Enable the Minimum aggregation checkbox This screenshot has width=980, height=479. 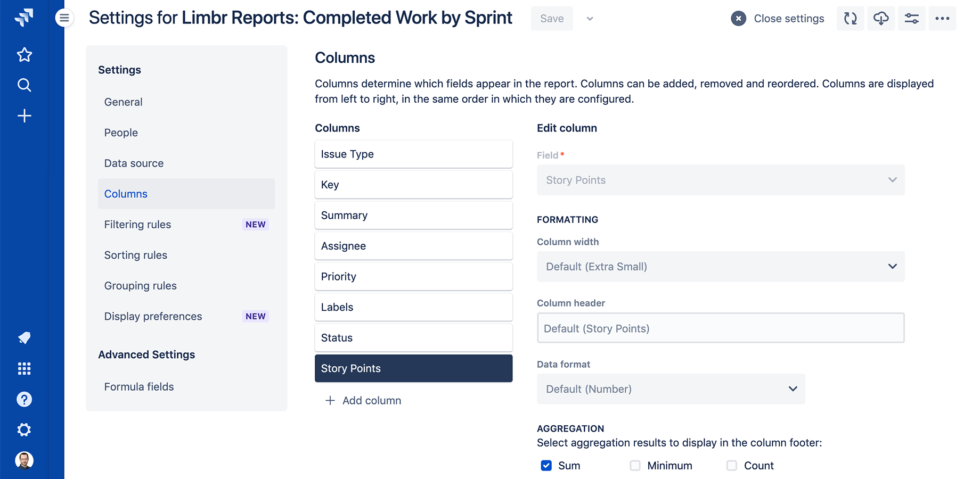click(x=635, y=466)
